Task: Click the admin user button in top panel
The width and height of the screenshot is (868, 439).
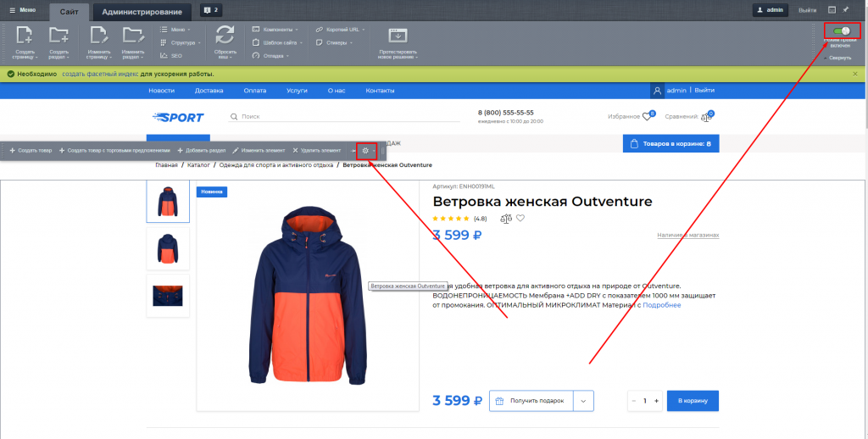Action: point(771,10)
